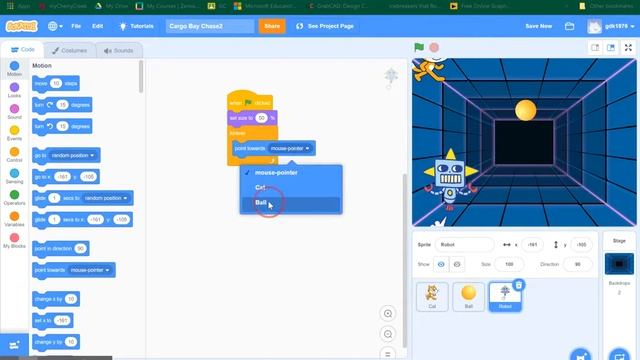Open the Edit menu
Screen dimensions: 640x360
[98, 26]
